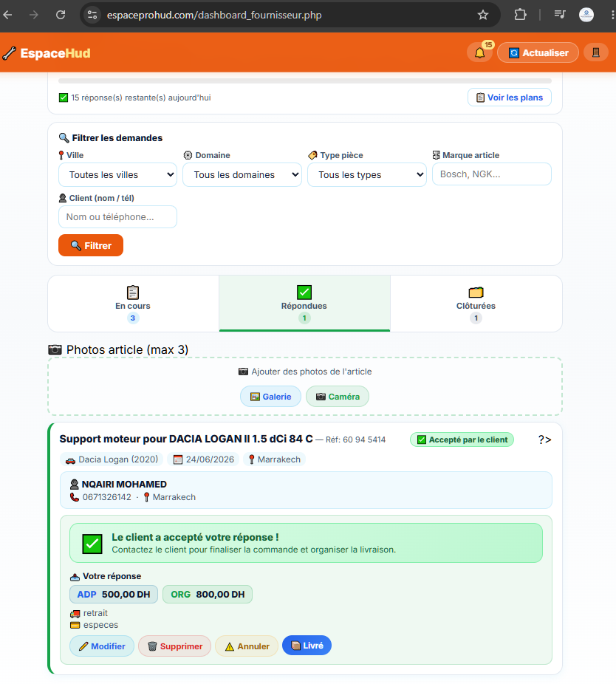Click the Voir les plans button
Viewport: 616px width, 684px height.
(x=510, y=98)
